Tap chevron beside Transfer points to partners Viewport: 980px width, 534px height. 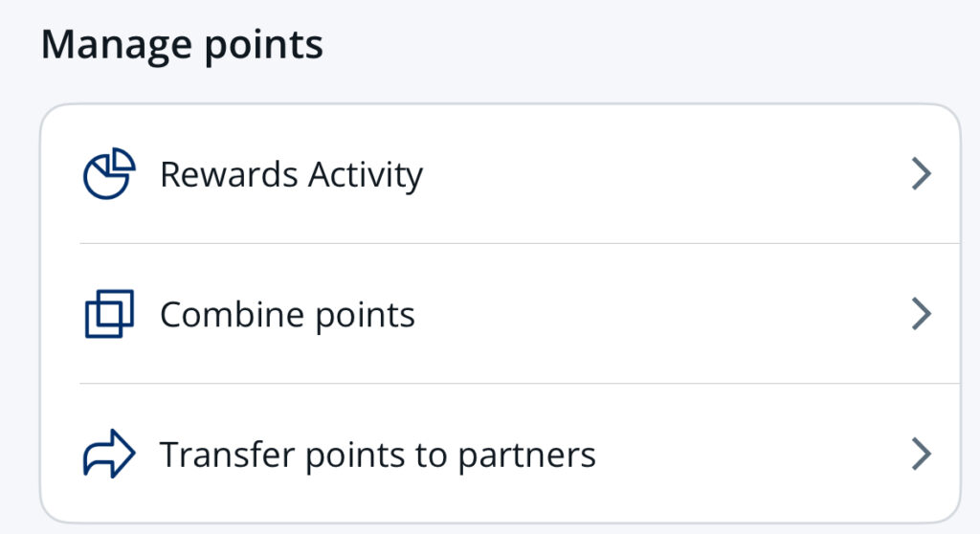(x=921, y=454)
